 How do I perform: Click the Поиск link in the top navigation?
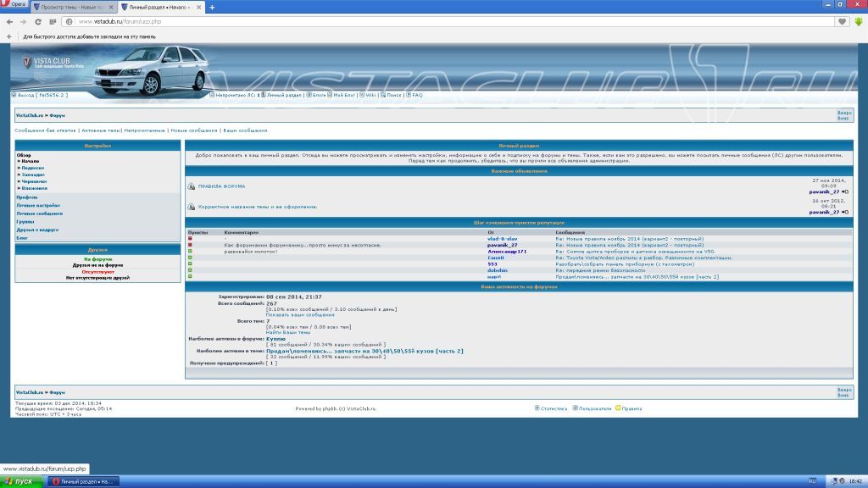click(x=394, y=95)
